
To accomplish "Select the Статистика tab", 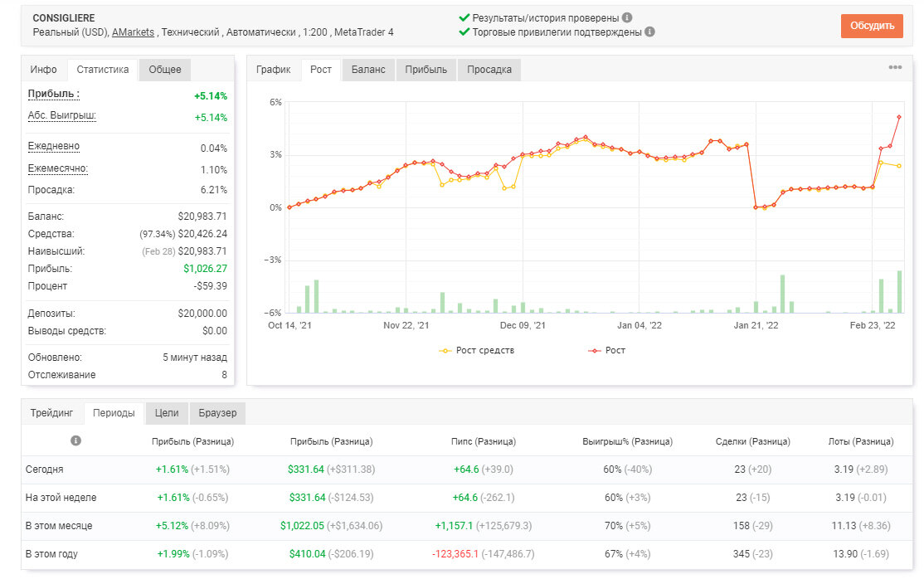I will coord(103,70).
